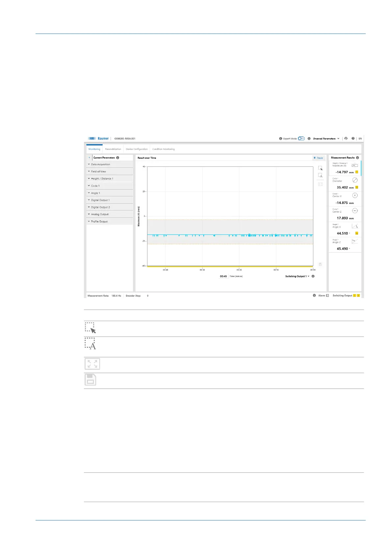The height and width of the screenshot is (554, 392).
Task: Click the 00:45 time range field
Action: pyautogui.click(x=223, y=276)
